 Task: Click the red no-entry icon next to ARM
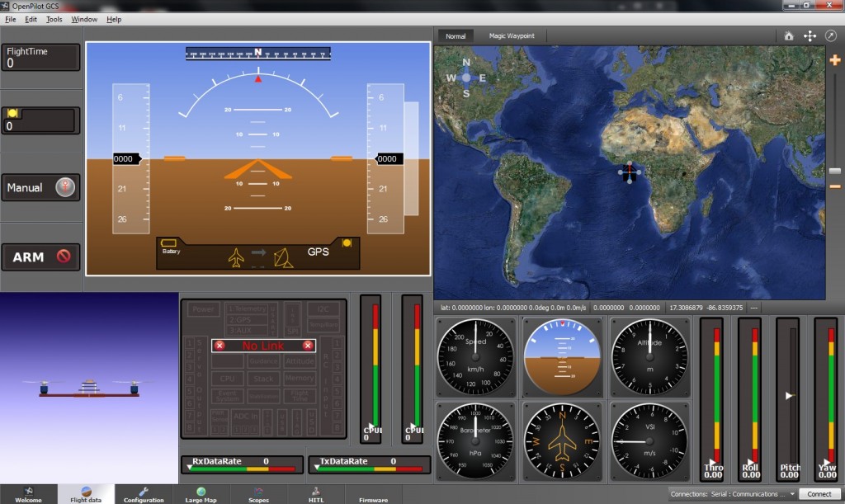(64, 257)
